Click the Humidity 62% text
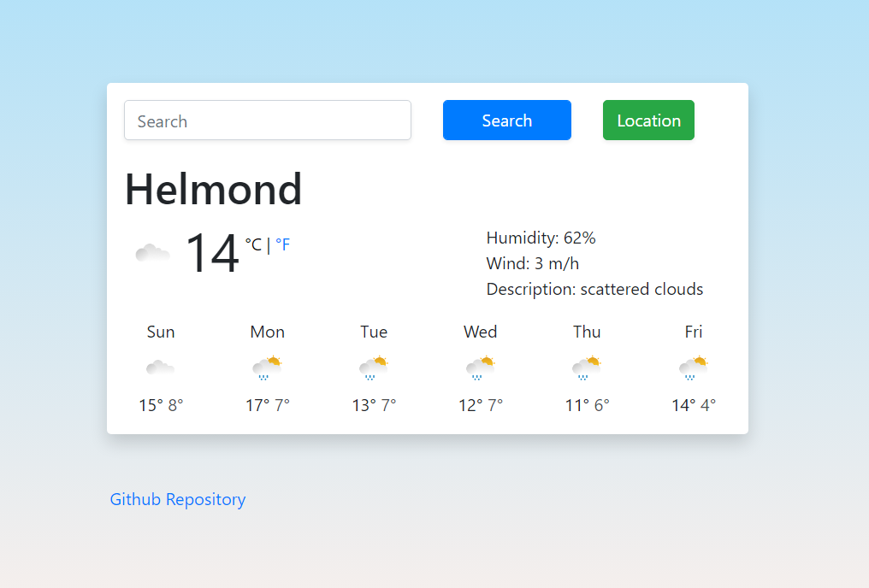 tap(541, 238)
